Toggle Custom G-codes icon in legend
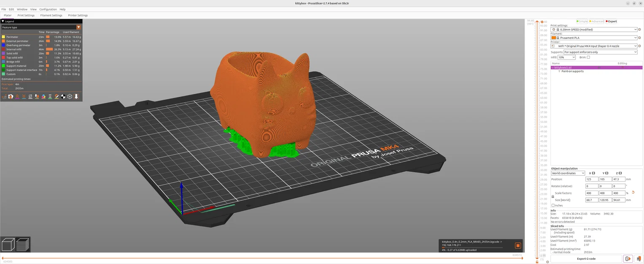Image resolution: width=644 pixels, height=264 pixels. 57,96
